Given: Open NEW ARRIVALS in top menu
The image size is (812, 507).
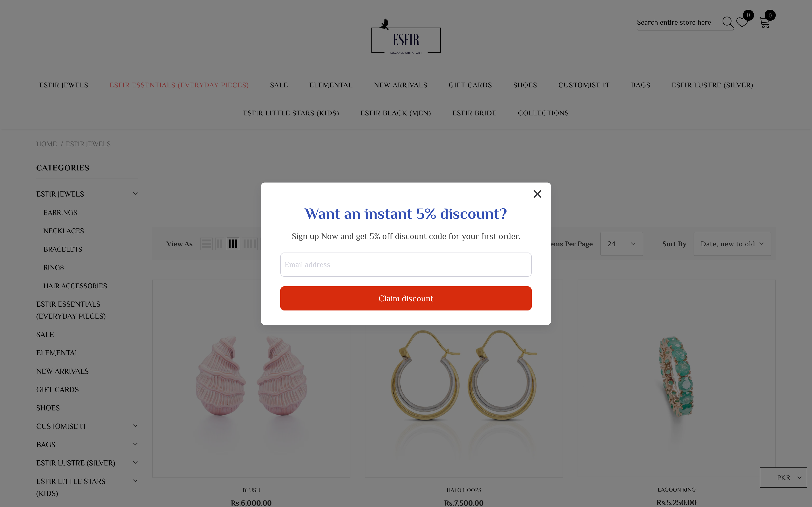Looking at the screenshot, I should pos(401,85).
